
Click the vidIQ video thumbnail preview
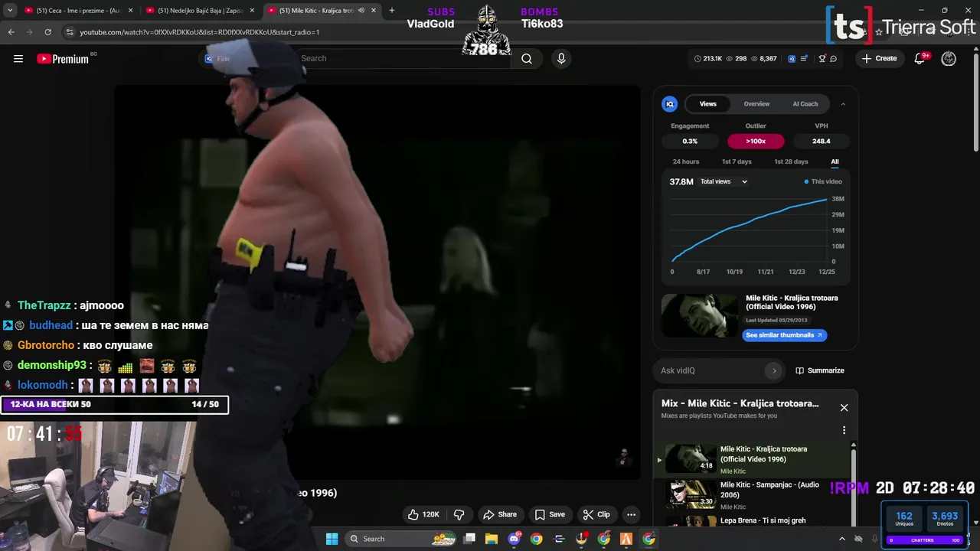[x=701, y=315]
